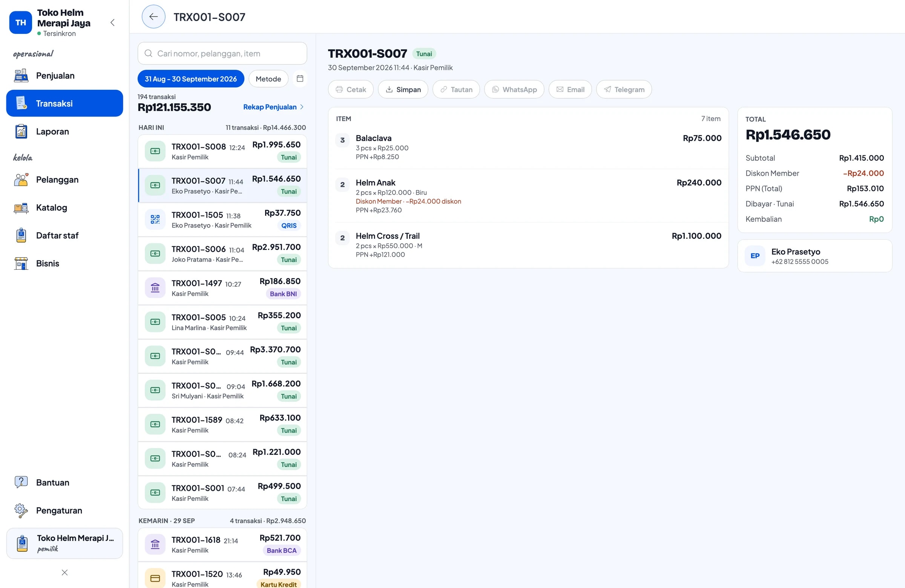Screen dimensions: 905x588
Task: Click the card icon of TRX001-1520
Action: 155,578
